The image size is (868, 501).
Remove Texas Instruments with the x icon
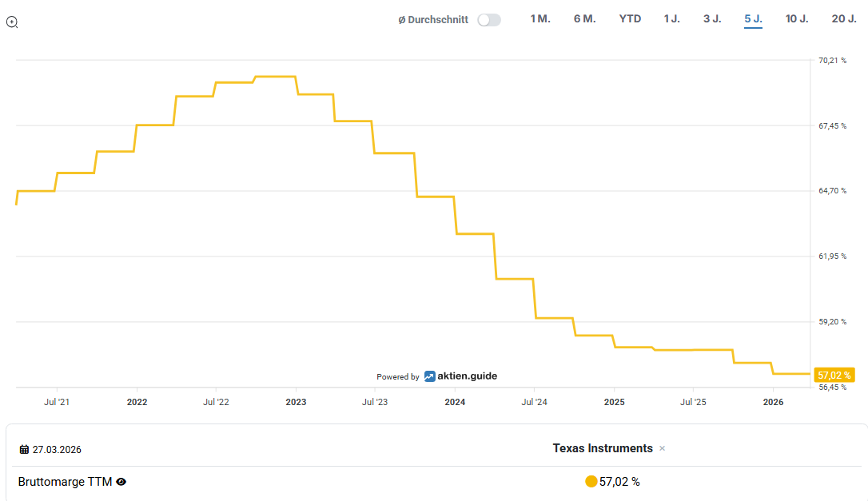662,449
